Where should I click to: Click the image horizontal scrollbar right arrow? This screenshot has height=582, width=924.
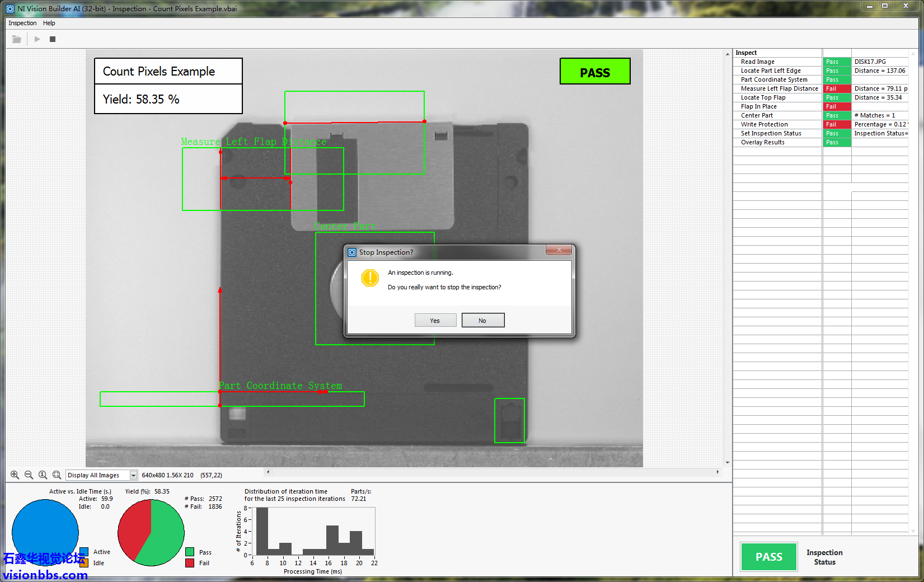coord(717,472)
